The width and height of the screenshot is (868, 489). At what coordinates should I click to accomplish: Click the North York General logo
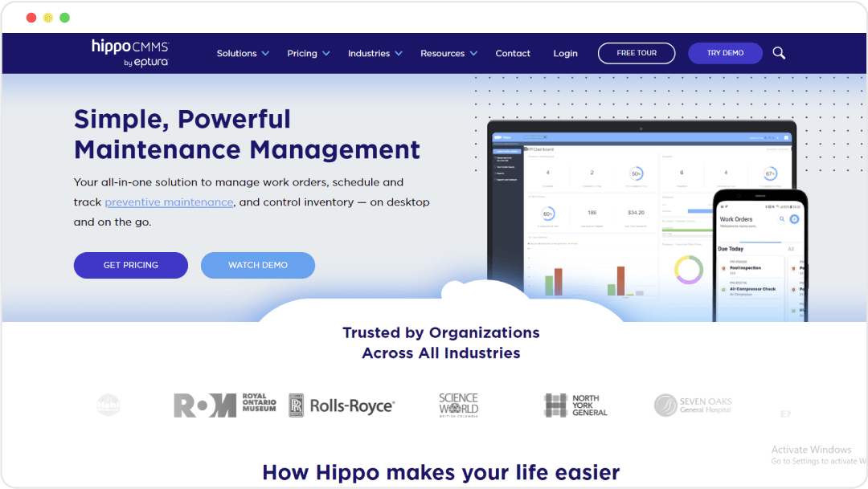tap(575, 405)
